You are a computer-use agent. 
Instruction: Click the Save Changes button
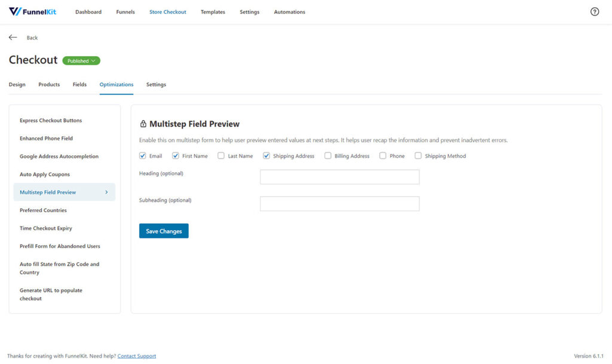click(164, 231)
